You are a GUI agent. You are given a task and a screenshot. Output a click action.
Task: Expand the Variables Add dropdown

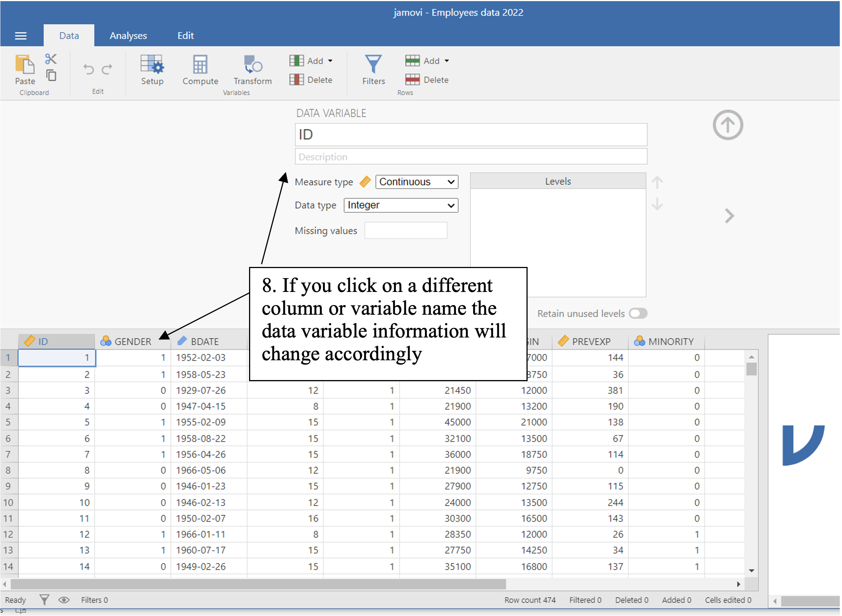click(311, 60)
